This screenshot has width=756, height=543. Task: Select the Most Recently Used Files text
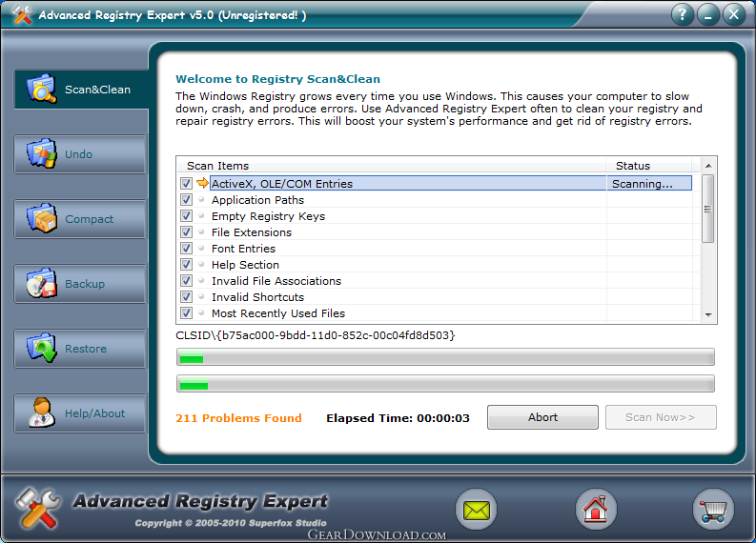(x=278, y=313)
